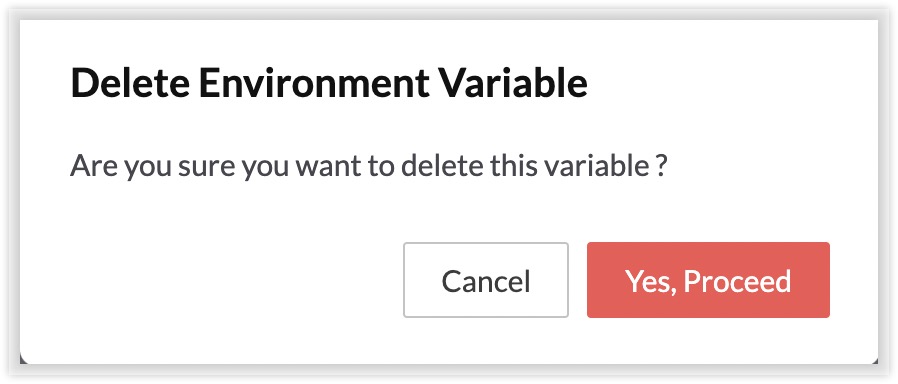Image resolution: width=898 pixels, height=384 pixels.
Task: Click the word Variable in the title
Action: point(514,83)
